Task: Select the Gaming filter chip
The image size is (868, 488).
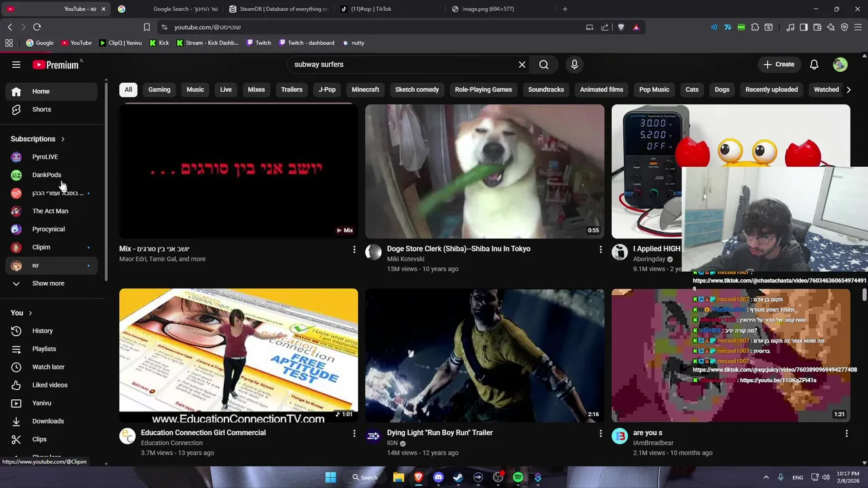Action: [159, 89]
